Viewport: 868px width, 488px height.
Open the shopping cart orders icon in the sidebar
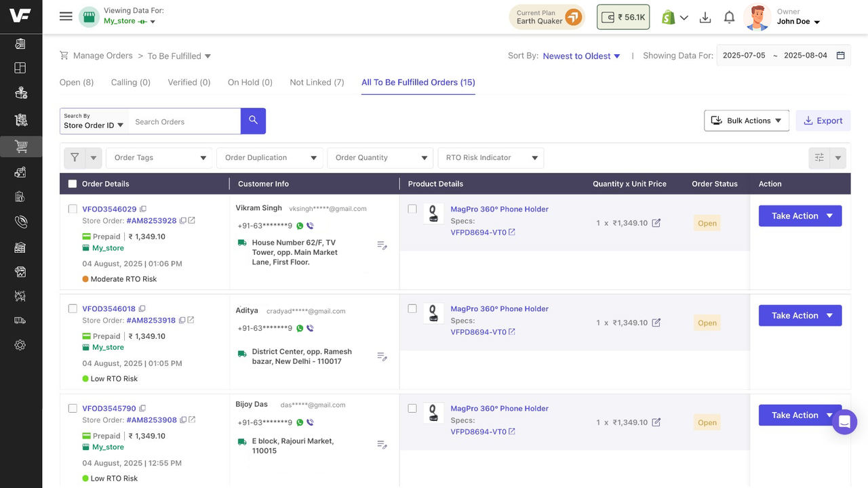pyautogui.click(x=20, y=146)
